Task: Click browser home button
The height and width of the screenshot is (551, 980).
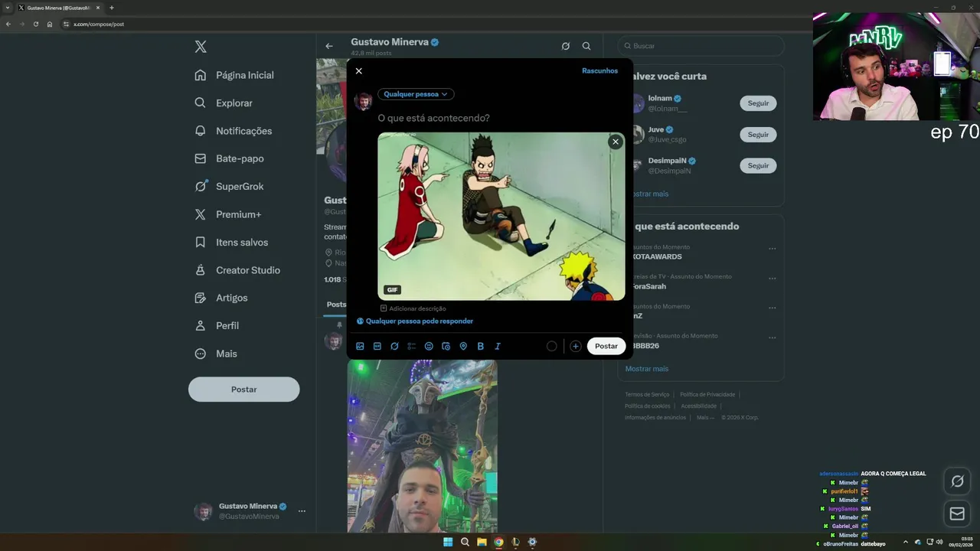Action: 50,24
